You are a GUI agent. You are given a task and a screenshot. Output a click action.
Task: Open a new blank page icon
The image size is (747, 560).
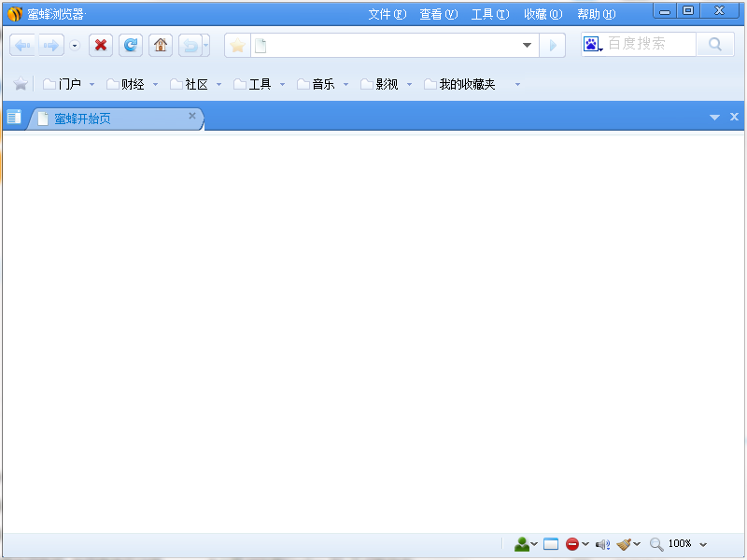point(260,44)
